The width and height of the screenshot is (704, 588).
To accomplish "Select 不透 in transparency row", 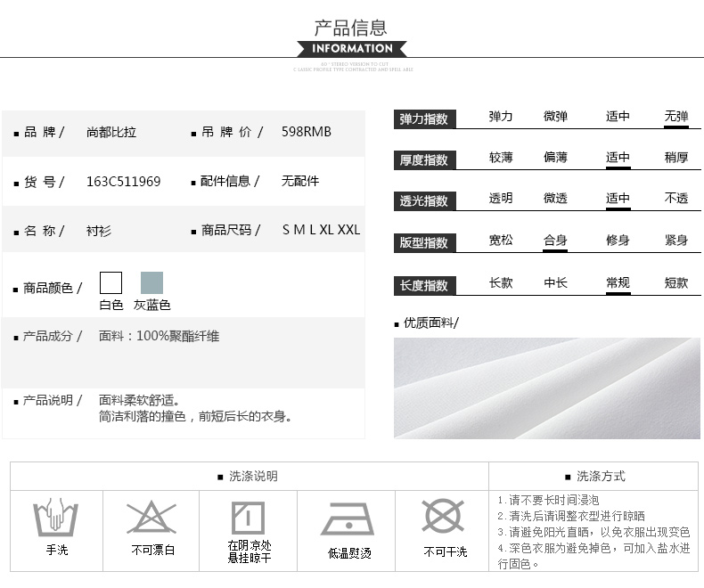I will [676, 199].
